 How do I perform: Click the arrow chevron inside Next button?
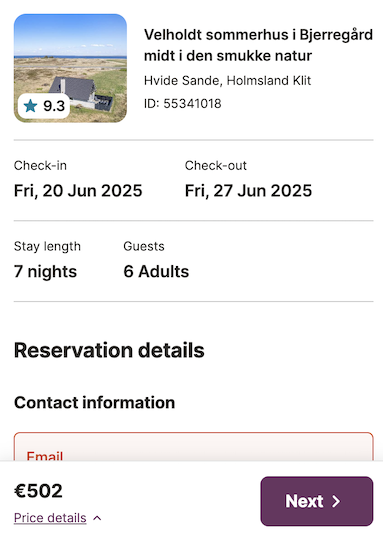coord(336,501)
